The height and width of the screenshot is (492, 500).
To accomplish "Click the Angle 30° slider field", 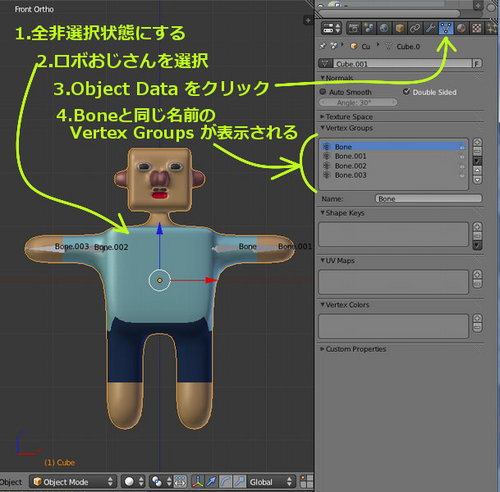I will pyautogui.click(x=358, y=102).
